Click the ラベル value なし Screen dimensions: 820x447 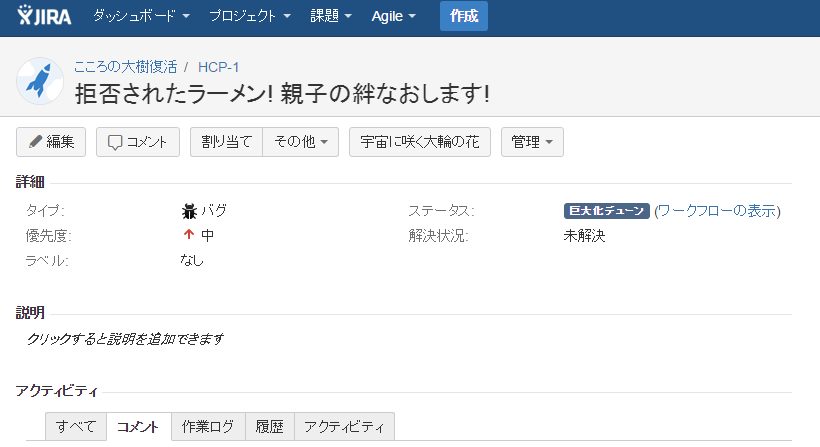(x=191, y=260)
